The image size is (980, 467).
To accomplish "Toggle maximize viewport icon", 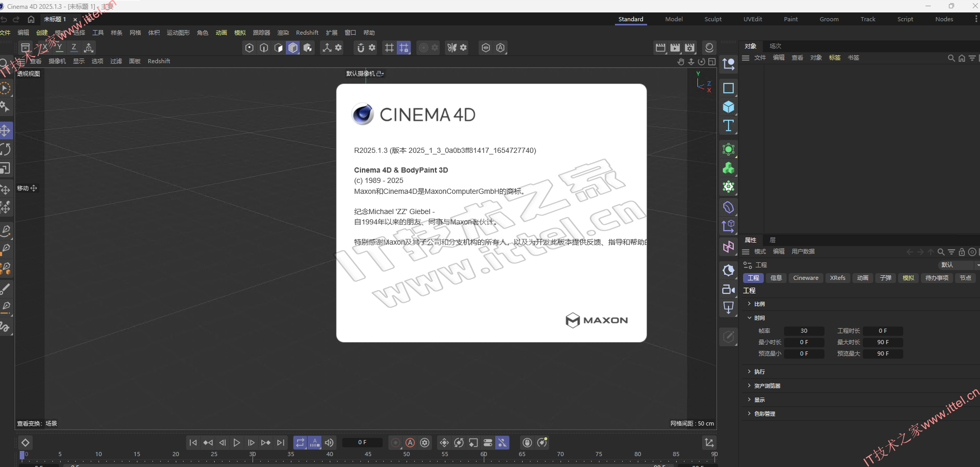I will (x=712, y=61).
